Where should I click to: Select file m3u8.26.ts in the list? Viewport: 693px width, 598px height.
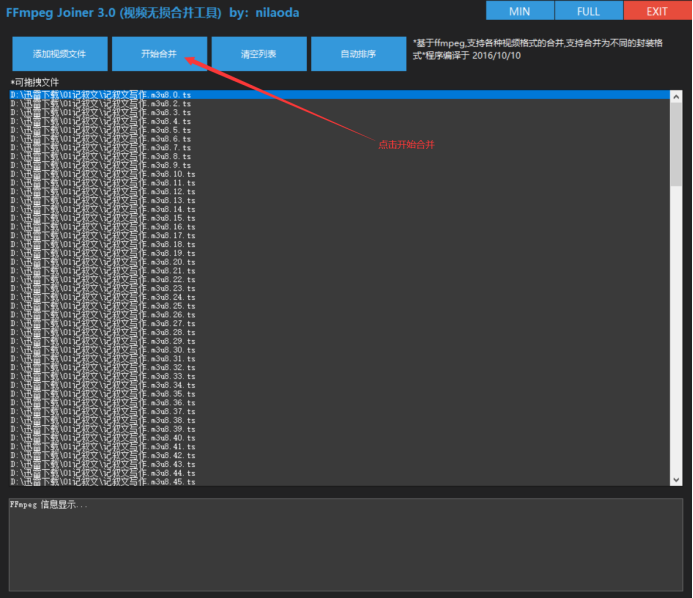click(339, 315)
